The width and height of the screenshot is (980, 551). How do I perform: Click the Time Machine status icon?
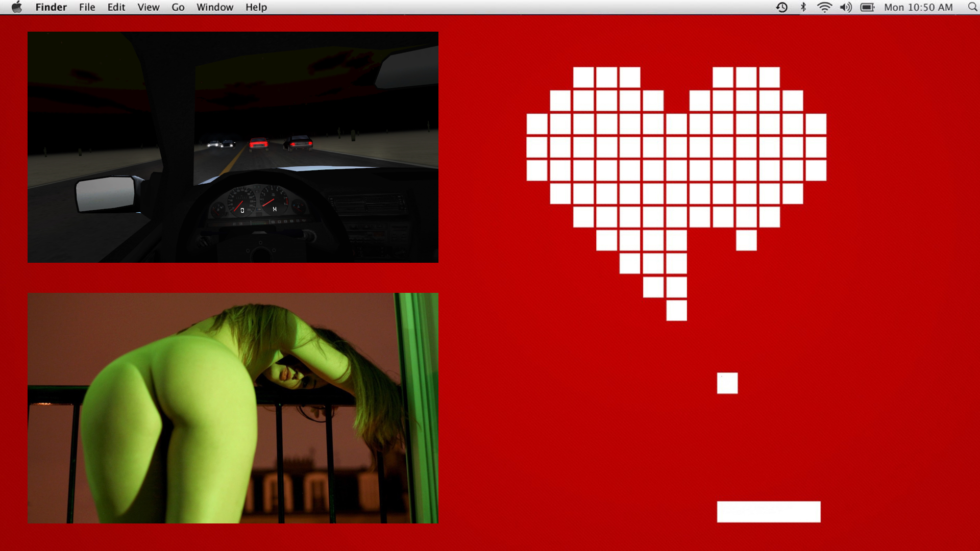781,7
